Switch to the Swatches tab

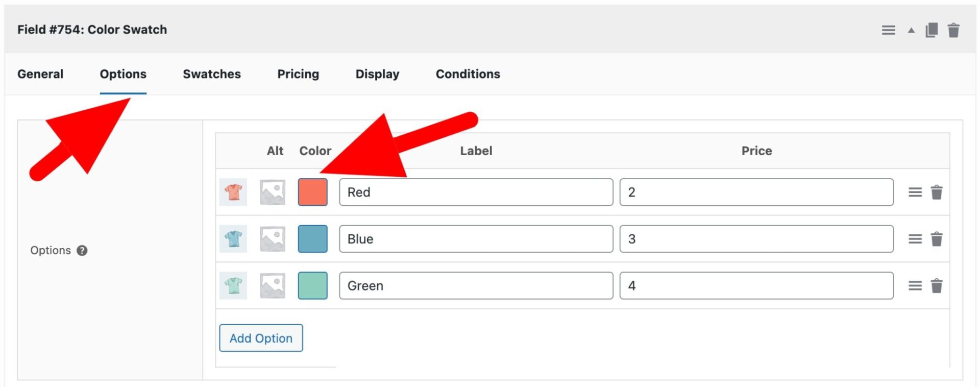(x=211, y=74)
